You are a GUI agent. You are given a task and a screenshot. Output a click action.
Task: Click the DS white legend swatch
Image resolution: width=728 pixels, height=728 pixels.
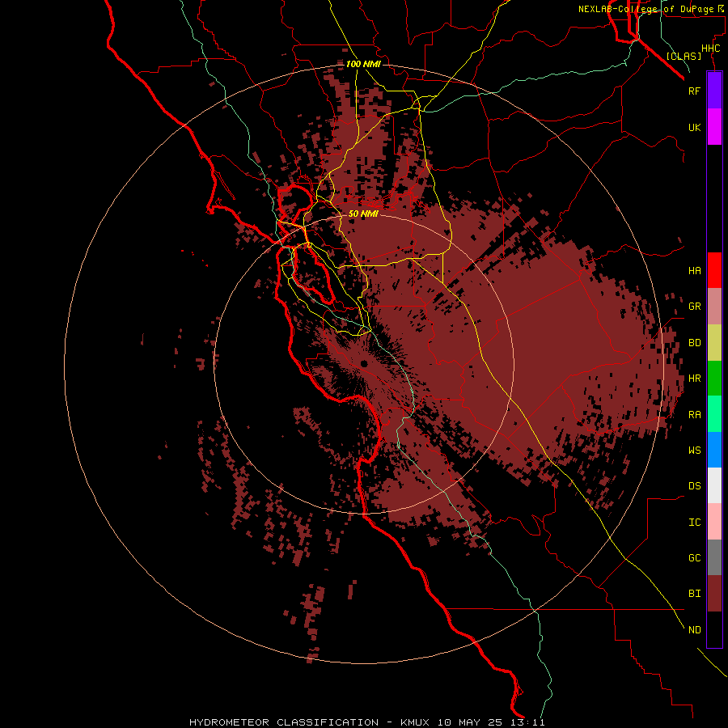714,485
